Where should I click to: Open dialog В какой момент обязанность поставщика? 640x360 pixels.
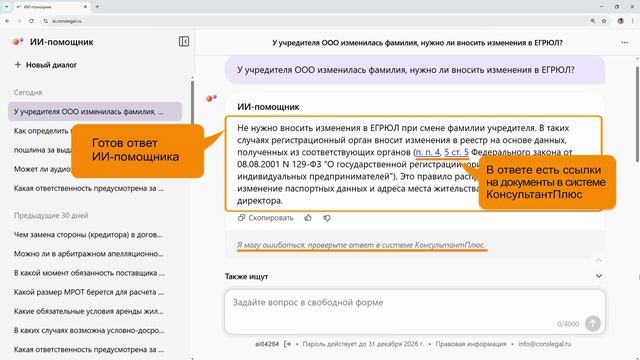[89, 273]
